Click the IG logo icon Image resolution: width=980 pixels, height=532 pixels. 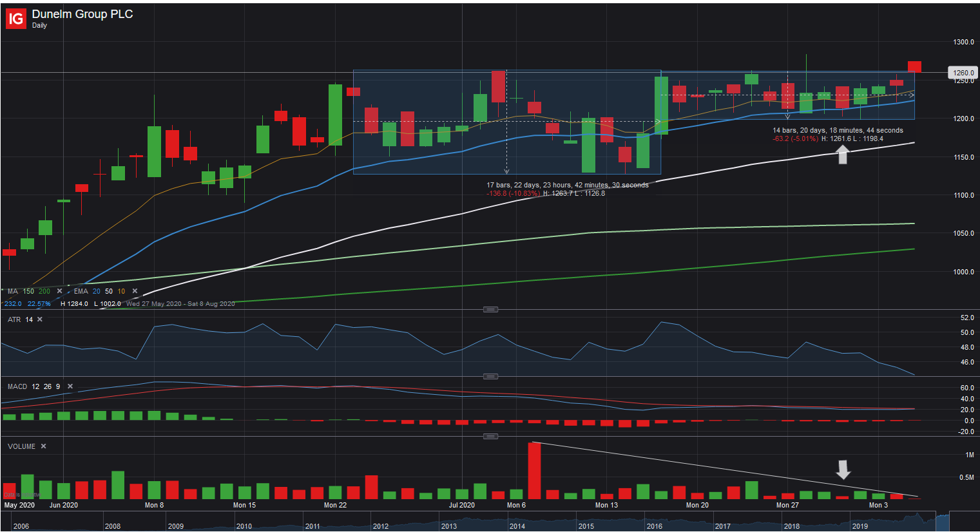pyautogui.click(x=15, y=19)
